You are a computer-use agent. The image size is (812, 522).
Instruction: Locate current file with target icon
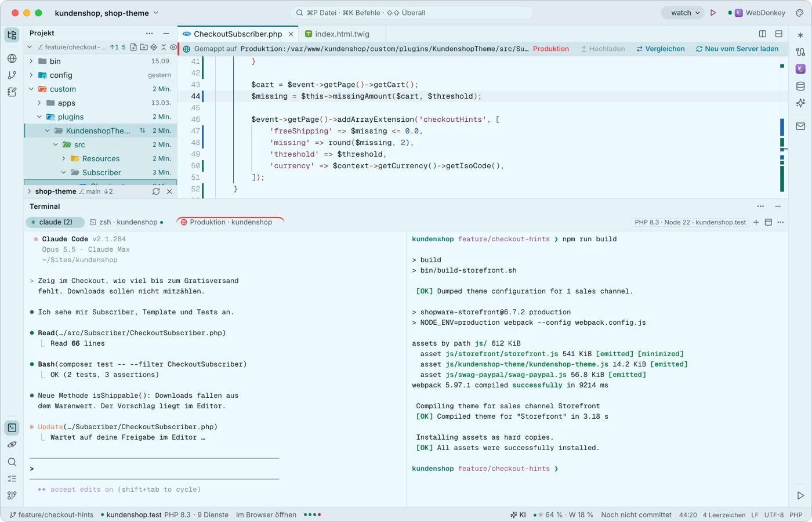click(x=154, y=47)
